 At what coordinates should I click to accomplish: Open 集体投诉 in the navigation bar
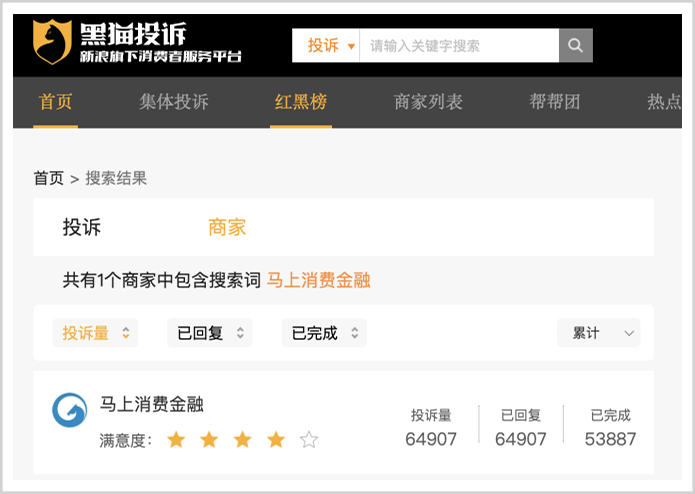(x=174, y=102)
